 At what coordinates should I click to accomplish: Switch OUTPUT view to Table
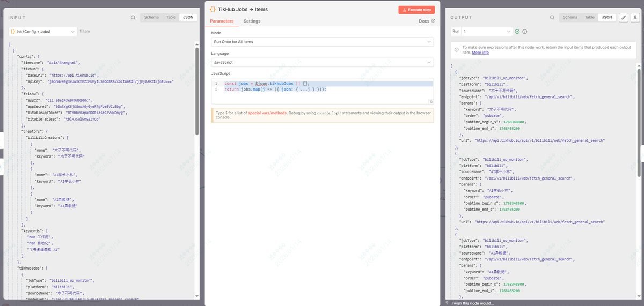pos(589,17)
